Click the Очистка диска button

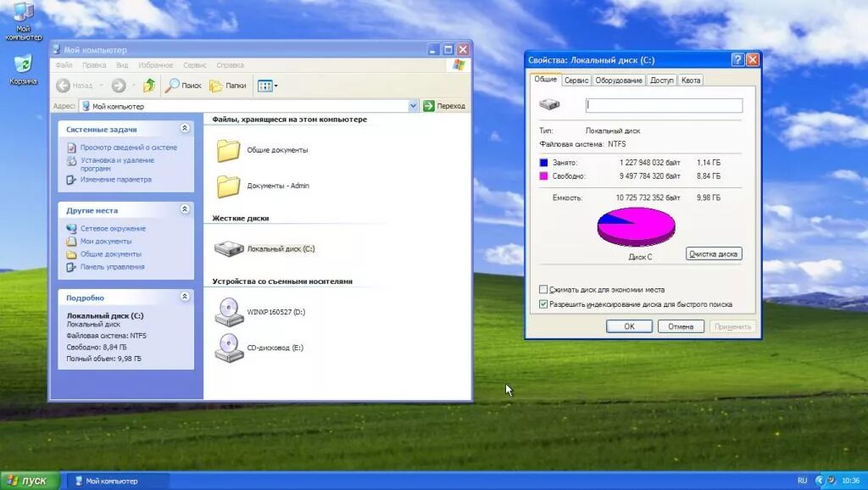[x=713, y=253]
